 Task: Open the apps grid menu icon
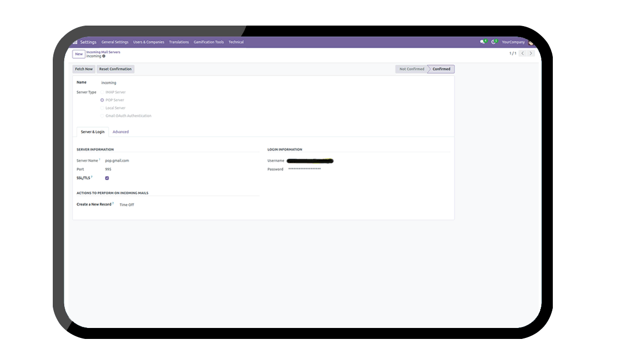(x=75, y=42)
